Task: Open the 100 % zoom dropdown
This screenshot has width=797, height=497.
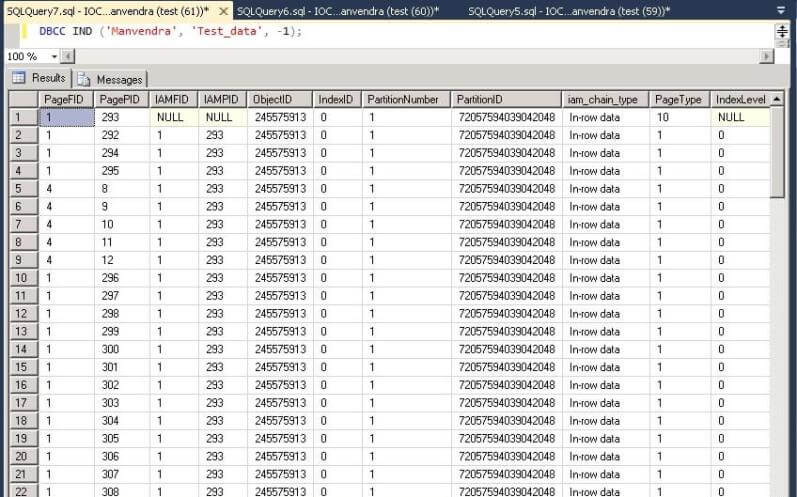Action: pos(54,57)
